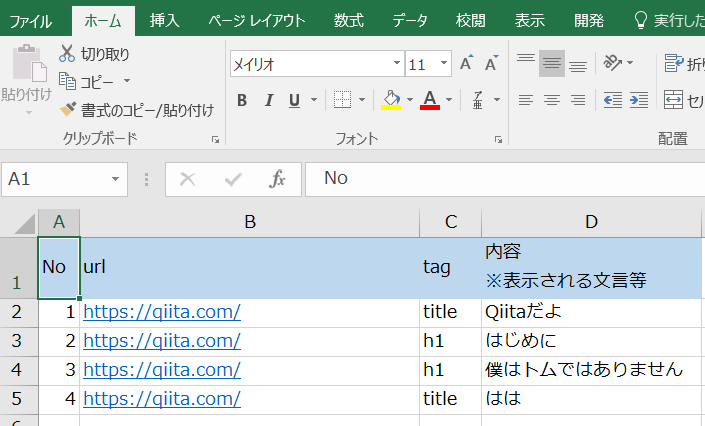Viewport: 705px width, 426px height.
Task: Open the font name dropdown (メイリオ)
Action: (397, 63)
